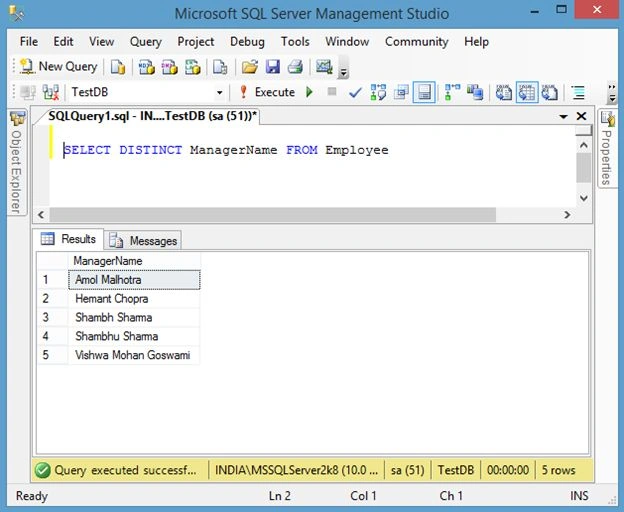Click the Print icon in toolbar

pos(295,67)
